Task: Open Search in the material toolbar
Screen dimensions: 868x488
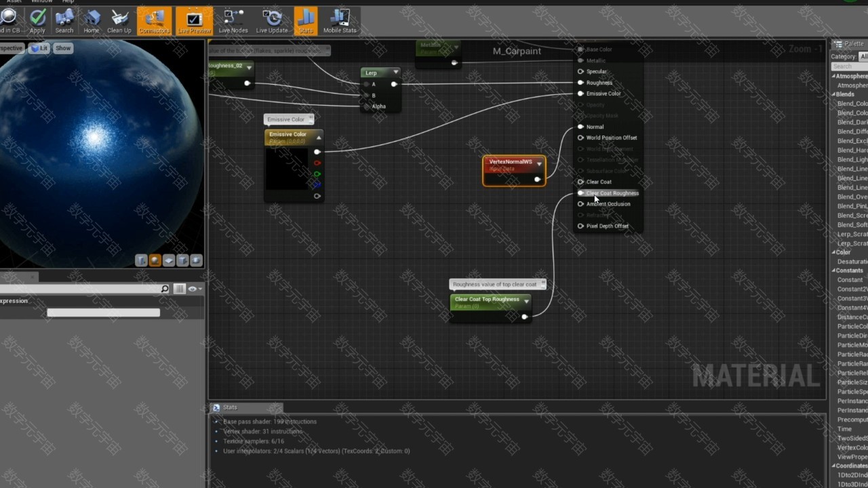Action: (64, 20)
